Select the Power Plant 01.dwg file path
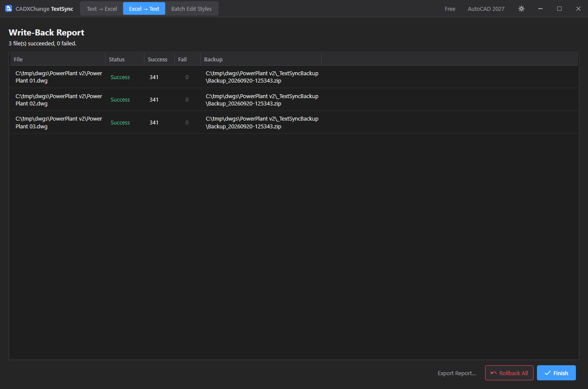This screenshot has width=588, height=389. (x=59, y=77)
